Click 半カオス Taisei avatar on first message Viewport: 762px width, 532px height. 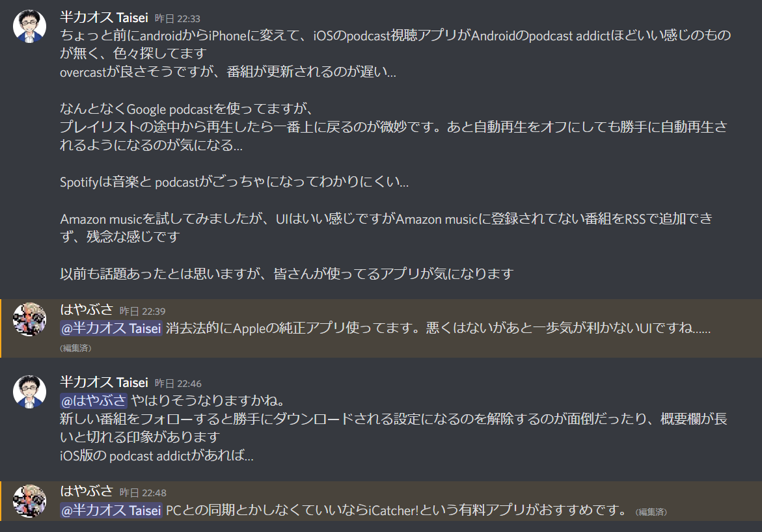[29, 26]
